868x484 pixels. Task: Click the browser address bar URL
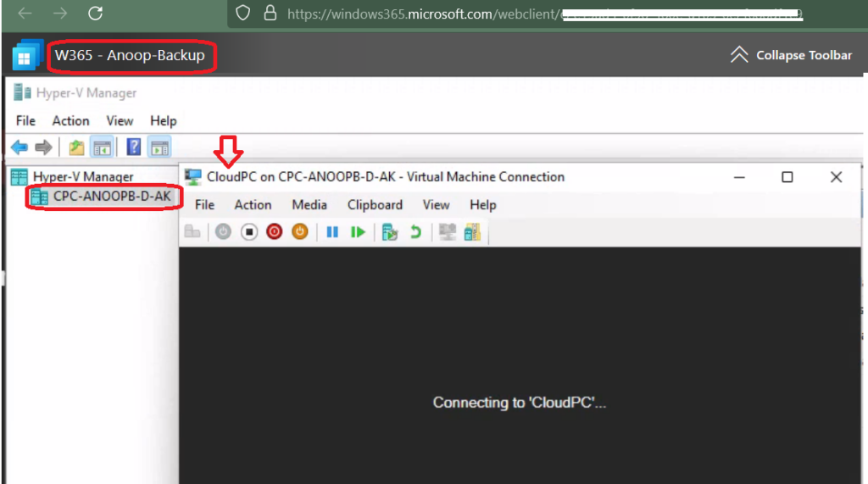point(545,14)
